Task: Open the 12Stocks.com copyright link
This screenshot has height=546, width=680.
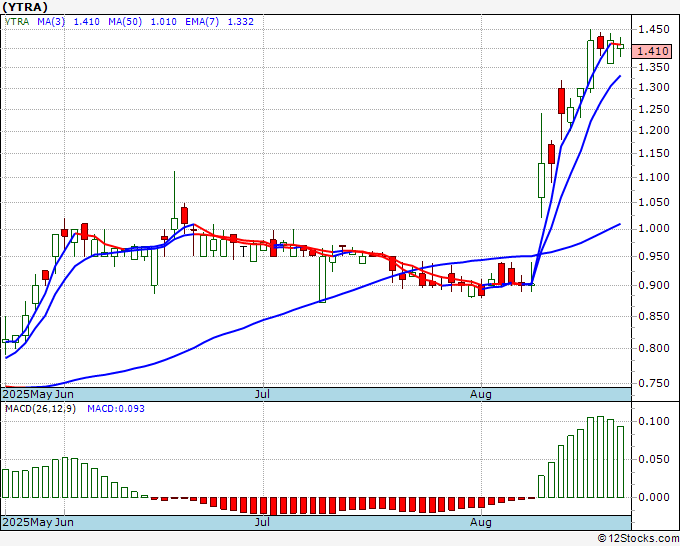Action: click(x=638, y=539)
